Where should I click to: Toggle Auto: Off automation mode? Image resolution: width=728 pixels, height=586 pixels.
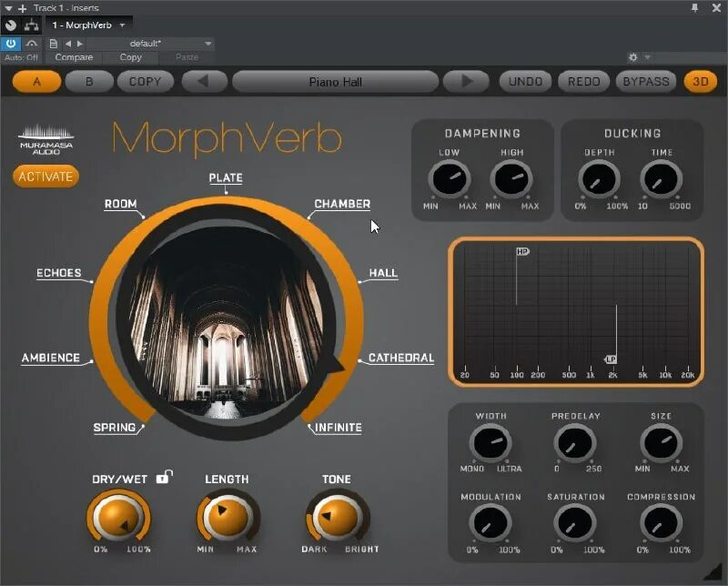[x=21, y=57]
